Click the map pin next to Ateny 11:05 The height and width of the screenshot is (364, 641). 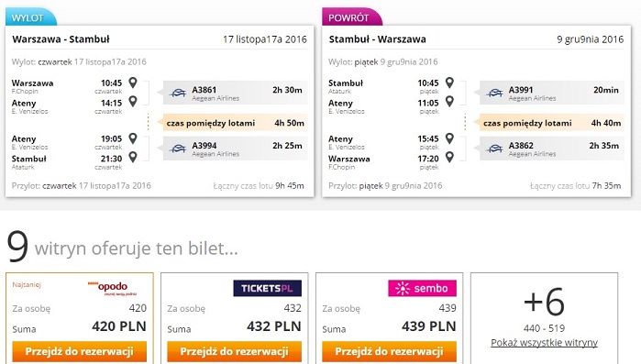click(449, 101)
